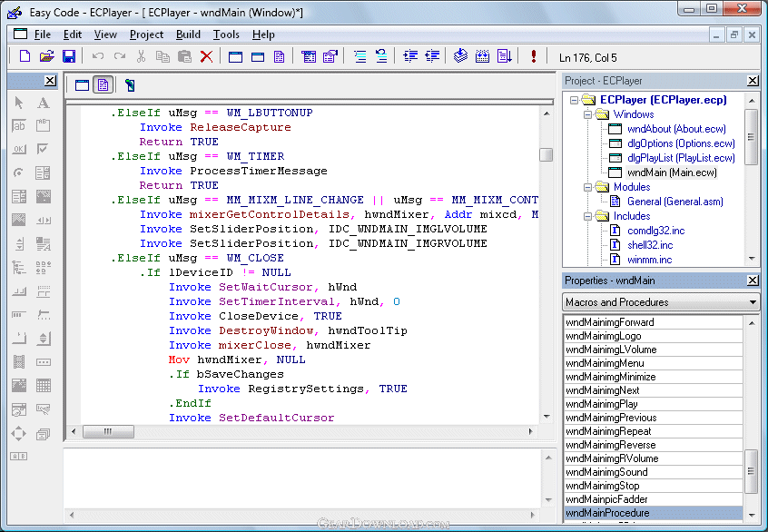This screenshot has width=768, height=532.
Task: Click the New file toolbar icon
Action: [25, 56]
